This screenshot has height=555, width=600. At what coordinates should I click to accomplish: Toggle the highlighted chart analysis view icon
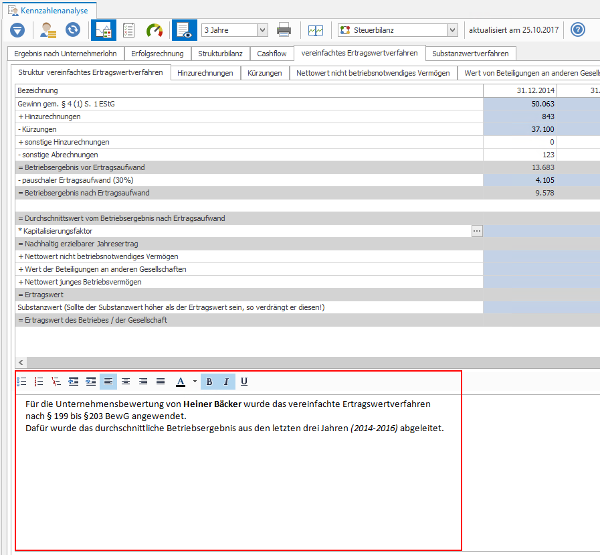(x=103, y=30)
